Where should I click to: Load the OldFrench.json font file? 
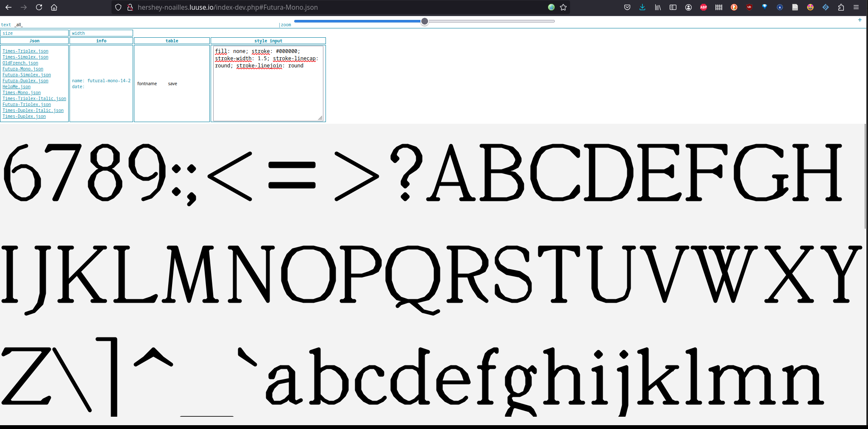pos(20,63)
